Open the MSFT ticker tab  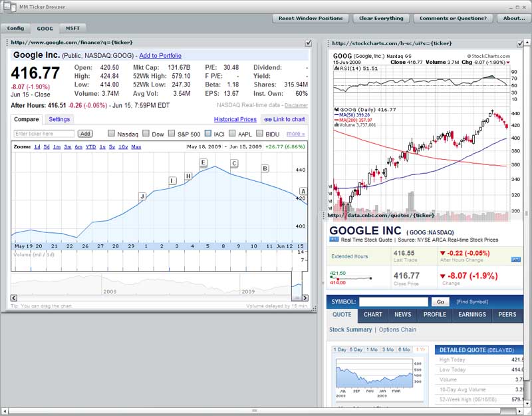click(72, 28)
